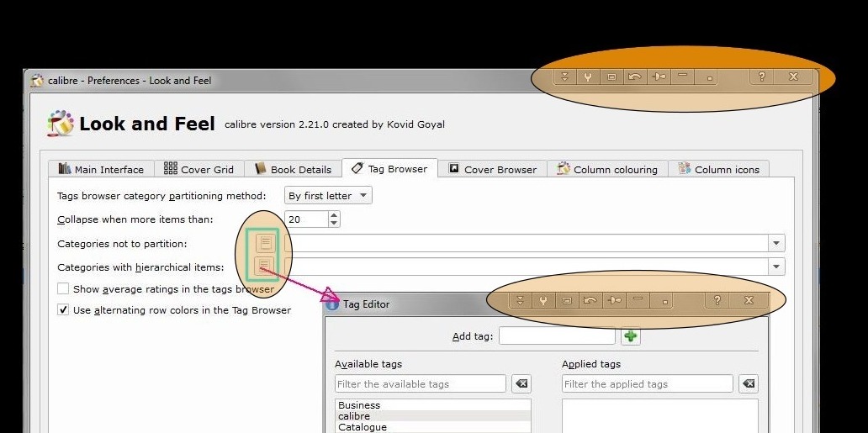Image resolution: width=868 pixels, height=433 pixels.
Task: Select the Business tag in available tags
Action: pyautogui.click(x=433, y=404)
